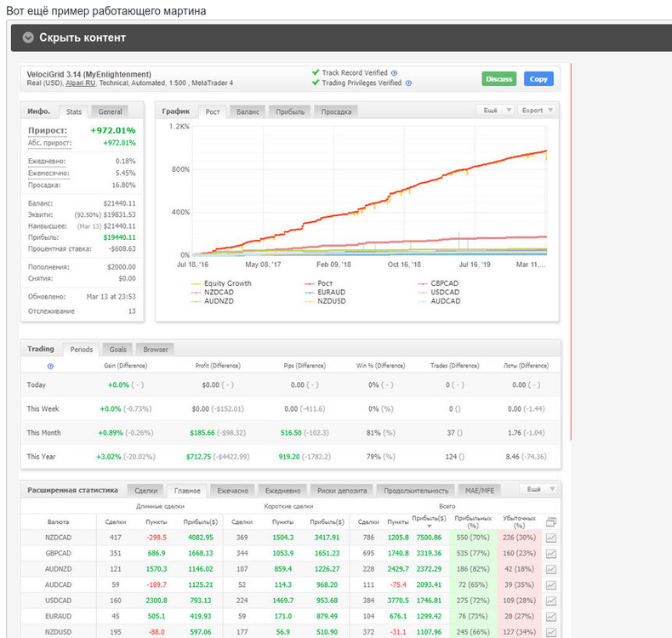This screenshot has width=672, height=638.
Task: Open NZDCAD row chart icon
Action: tap(550, 538)
